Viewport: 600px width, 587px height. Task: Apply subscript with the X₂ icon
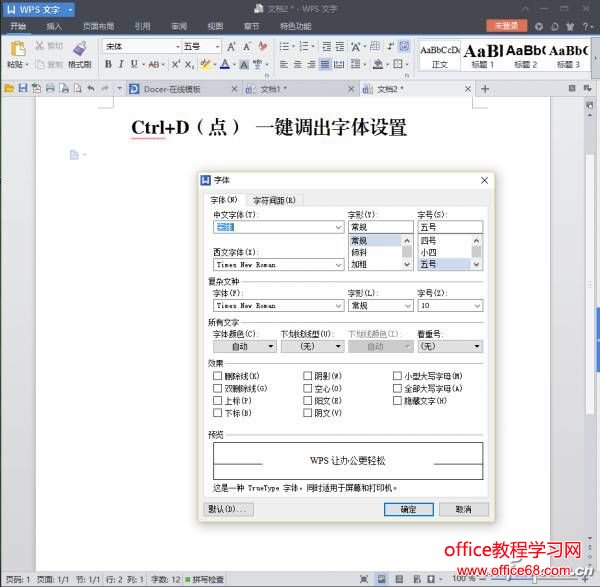pyautogui.click(x=189, y=65)
